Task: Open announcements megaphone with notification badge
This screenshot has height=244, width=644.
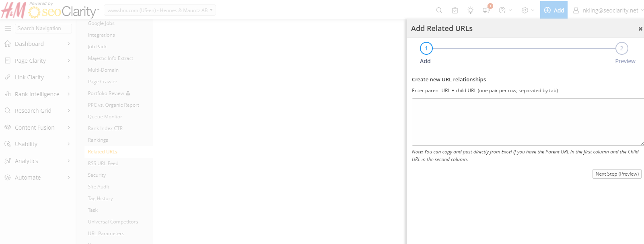Action: (486, 10)
